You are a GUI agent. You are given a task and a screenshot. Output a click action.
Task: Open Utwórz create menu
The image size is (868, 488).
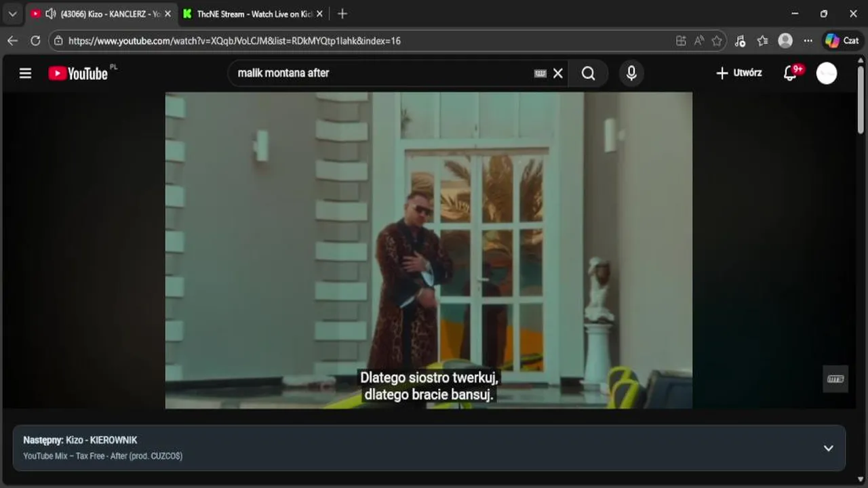pyautogui.click(x=739, y=73)
